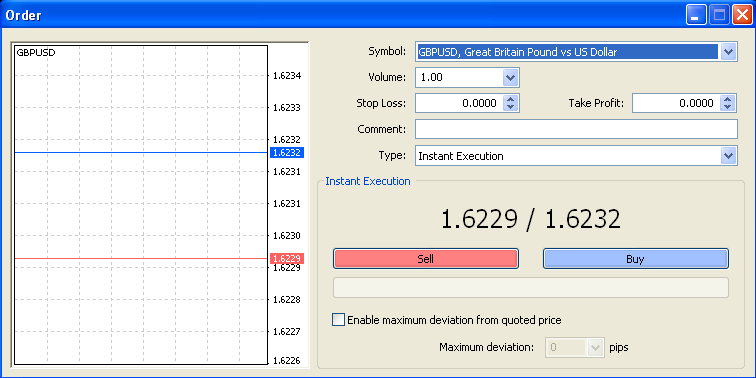
Task: Close the Order window
Action: [742, 15]
